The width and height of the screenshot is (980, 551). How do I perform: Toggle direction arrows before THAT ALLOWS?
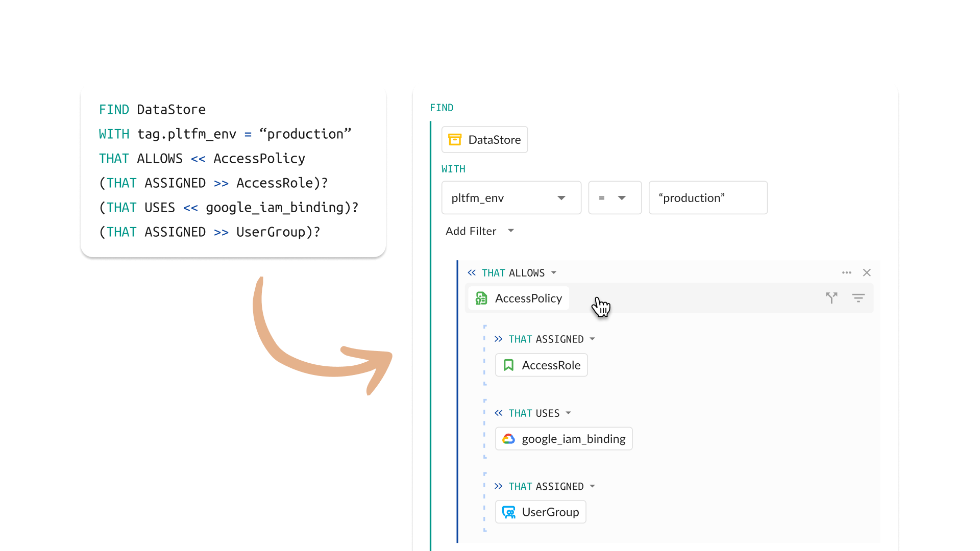[472, 273]
